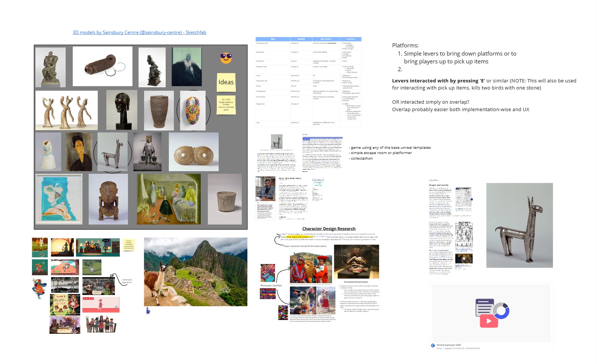The height and width of the screenshot is (364, 597).
Task: Select the 'I like the art style of this' note
Action: tap(127, 281)
